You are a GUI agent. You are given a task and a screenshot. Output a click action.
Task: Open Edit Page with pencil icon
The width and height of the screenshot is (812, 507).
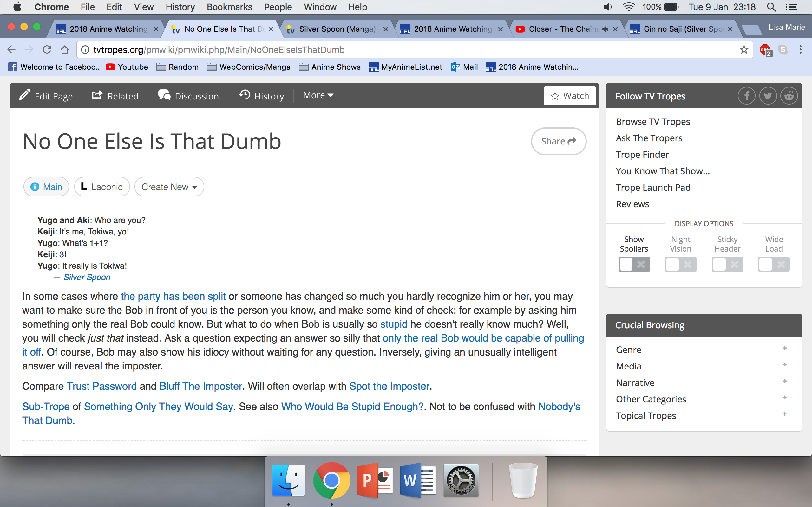coord(46,96)
